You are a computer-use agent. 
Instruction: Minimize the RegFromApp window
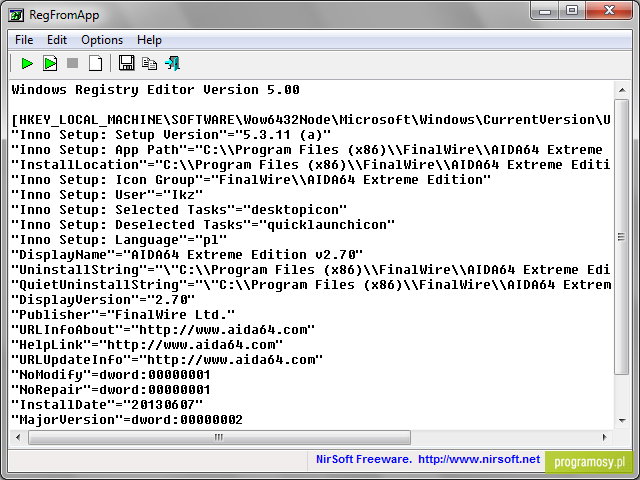pos(545,11)
